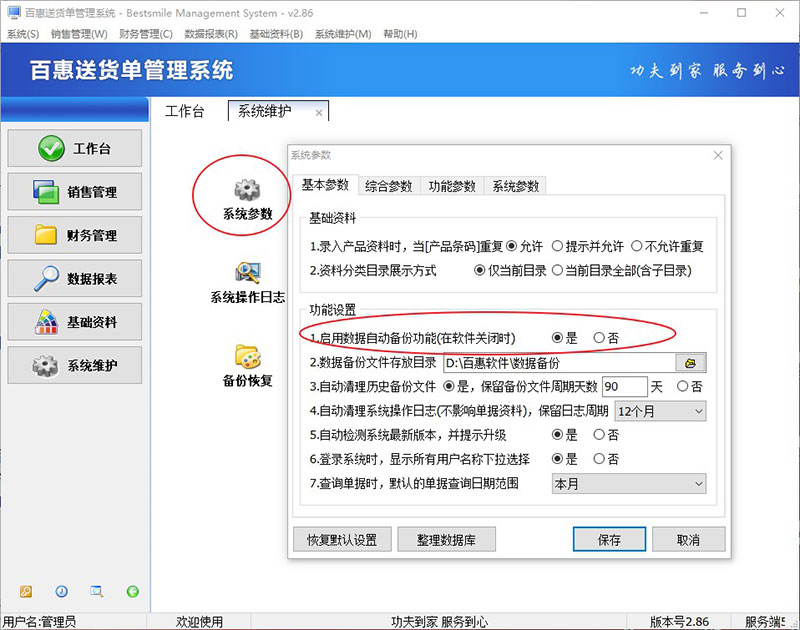Choose 仅当前目录 display mode
The width and height of the screenshot is (800, 630).
(510, 270)
